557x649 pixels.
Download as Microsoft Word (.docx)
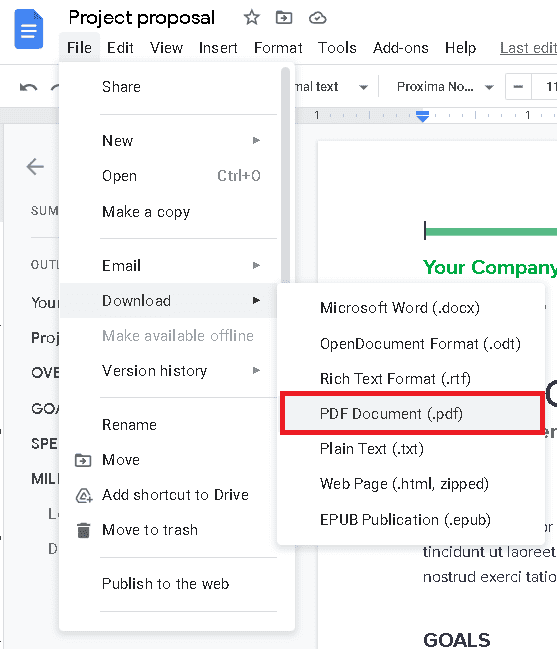click(411, 308)
